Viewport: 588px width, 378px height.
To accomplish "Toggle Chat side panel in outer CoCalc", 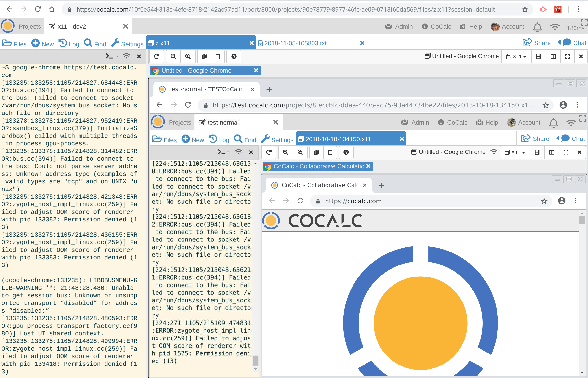I will click(572, 43).
